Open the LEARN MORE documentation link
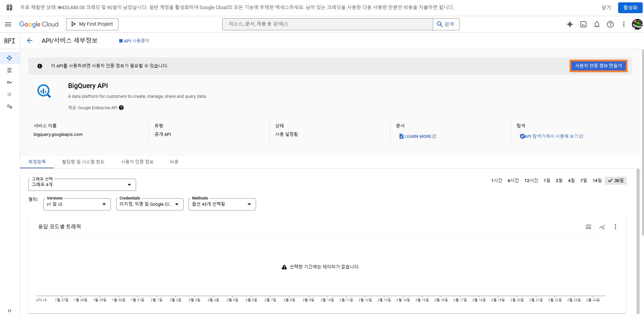Viewport: 644px width, 318px height. [418, 136]
